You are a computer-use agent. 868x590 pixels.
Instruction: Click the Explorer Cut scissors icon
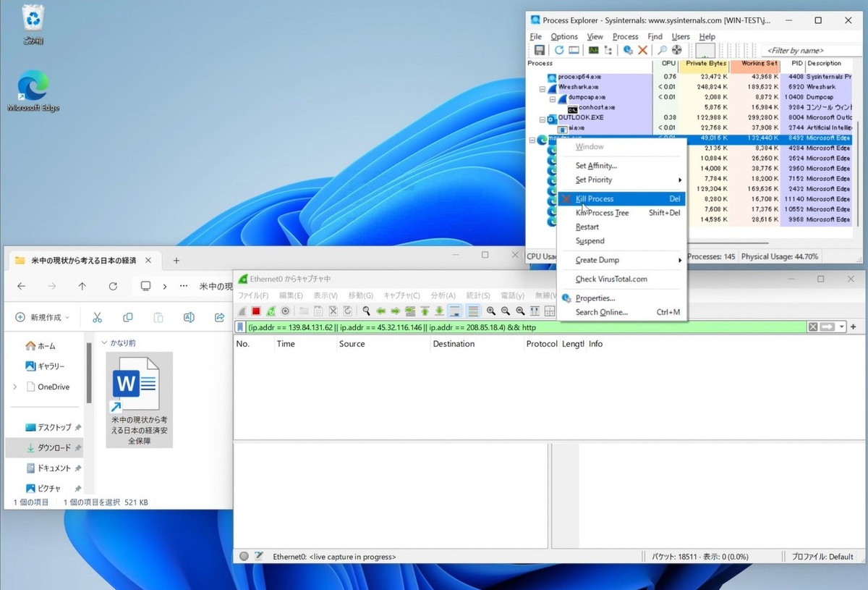pyautogui.click(x=97, y=317)
